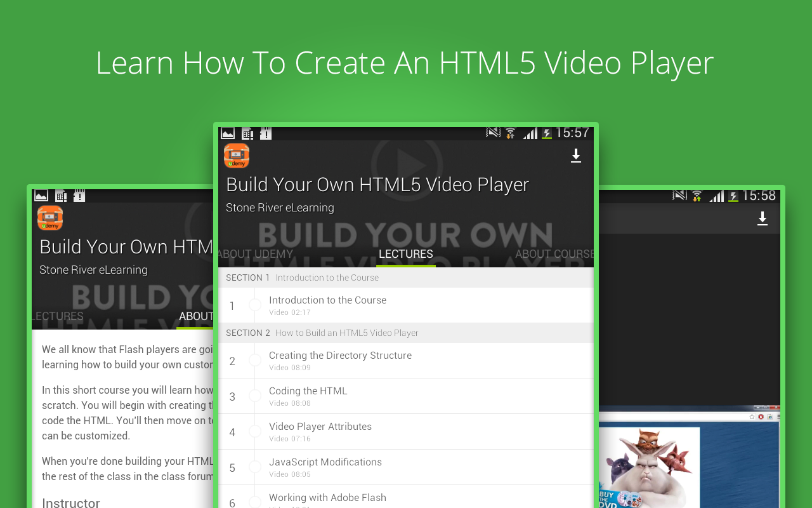The width and height of the screenshot is (812, 508).
Task: Open lecture Working with Adobe Flash
Action: tap(406, 497)
